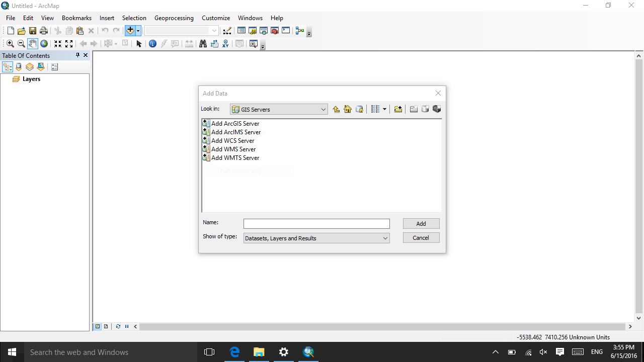Select the Zoom In magnifier tool
Screen dimensions: 644x362
[x=10, y=44]
